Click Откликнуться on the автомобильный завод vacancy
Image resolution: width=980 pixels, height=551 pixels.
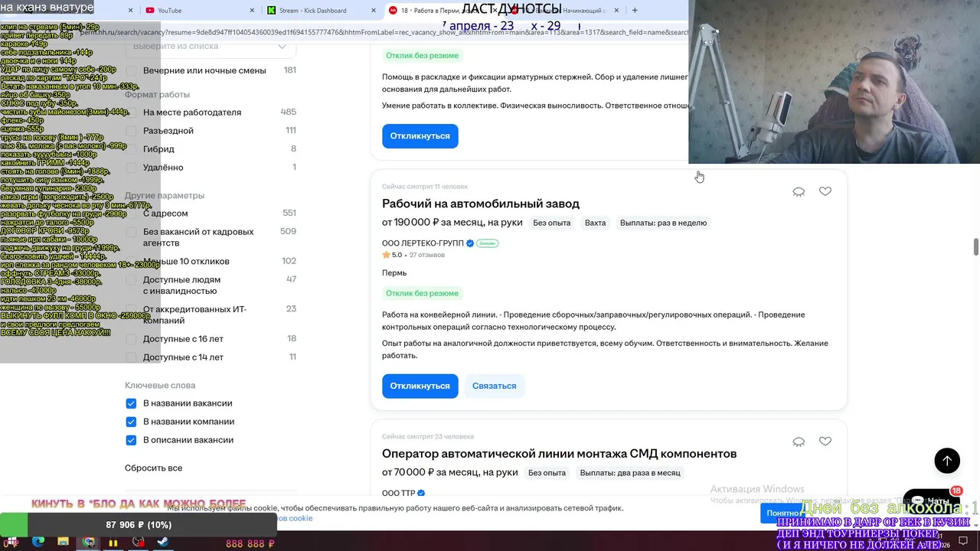(420, 386)
